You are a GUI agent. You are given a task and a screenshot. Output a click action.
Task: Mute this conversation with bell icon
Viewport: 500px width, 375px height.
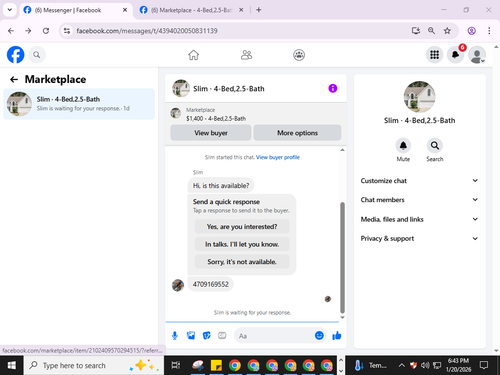tap(403, 146)
